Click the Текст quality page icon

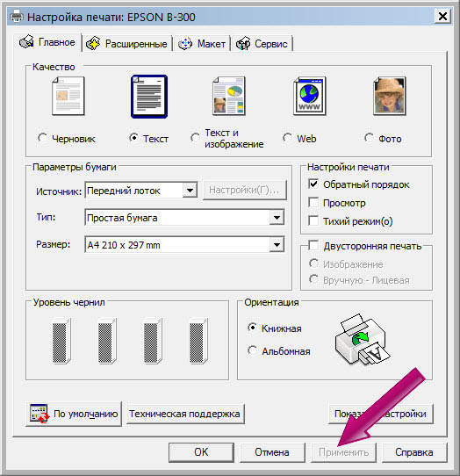[x=149, y=97]
